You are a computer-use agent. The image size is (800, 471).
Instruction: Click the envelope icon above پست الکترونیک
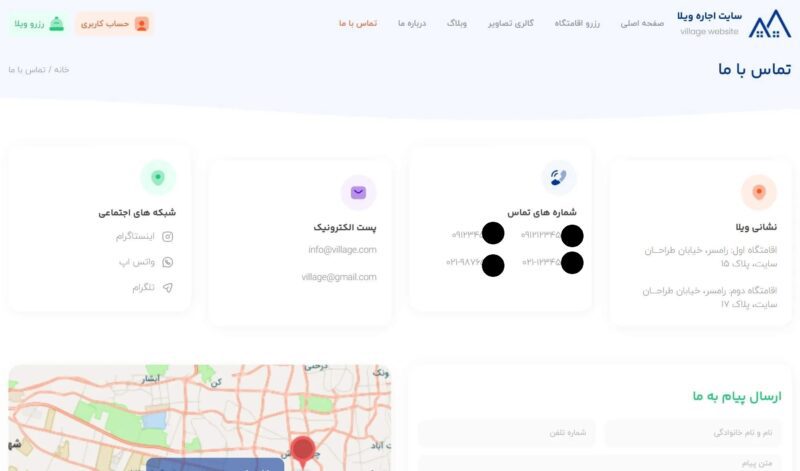tap(358, 192)
